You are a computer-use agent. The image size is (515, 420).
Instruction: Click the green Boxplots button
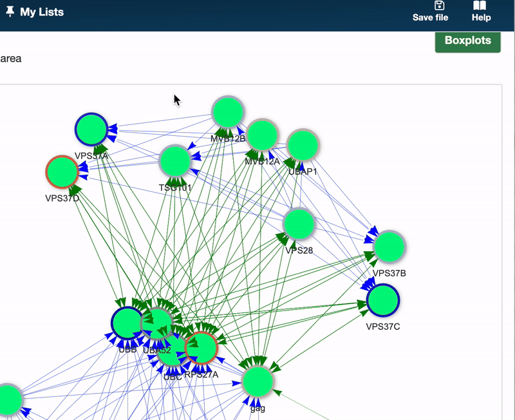[x=467, y=41]
